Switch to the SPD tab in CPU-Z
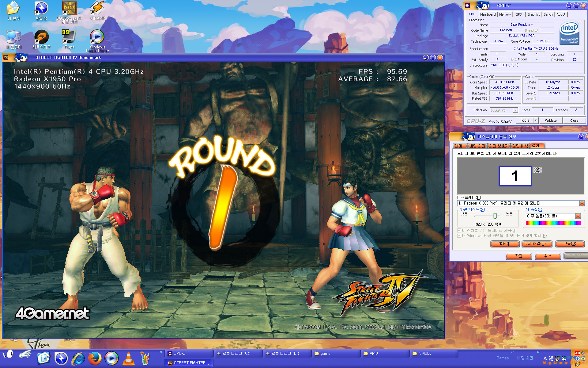588x368 pixels. click(x=519, y=14)
